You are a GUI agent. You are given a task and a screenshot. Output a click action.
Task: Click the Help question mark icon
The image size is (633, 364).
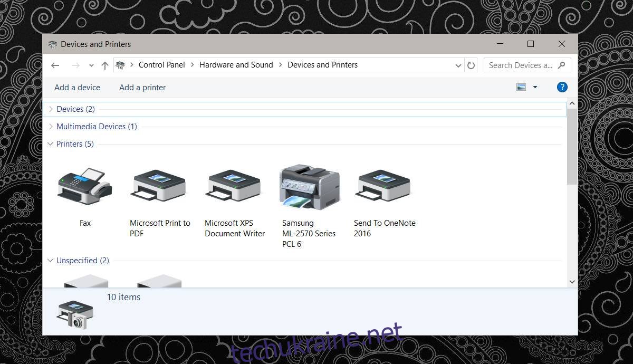tap(562, 87)
